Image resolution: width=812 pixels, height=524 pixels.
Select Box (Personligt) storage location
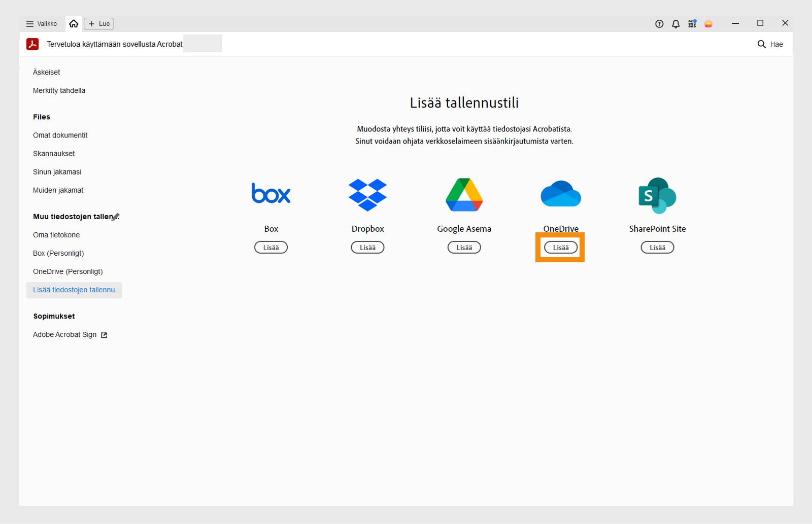pyautogui.click(x=58, y=253)
